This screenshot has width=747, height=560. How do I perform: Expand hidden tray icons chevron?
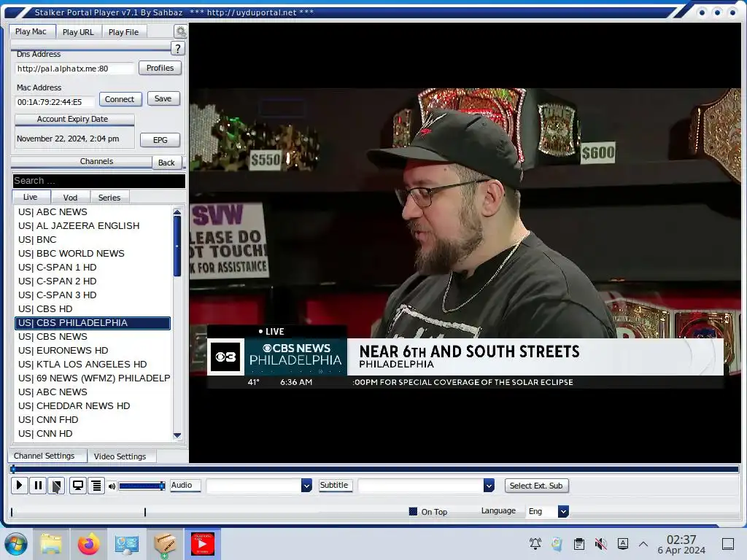tap(643, 543)
